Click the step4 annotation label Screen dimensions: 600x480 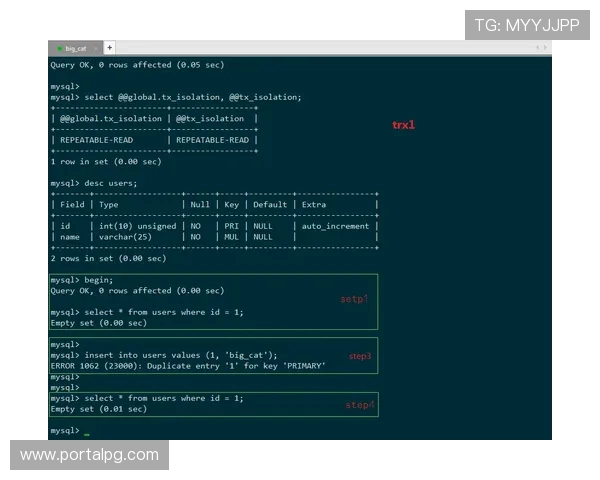coord(359,405)
